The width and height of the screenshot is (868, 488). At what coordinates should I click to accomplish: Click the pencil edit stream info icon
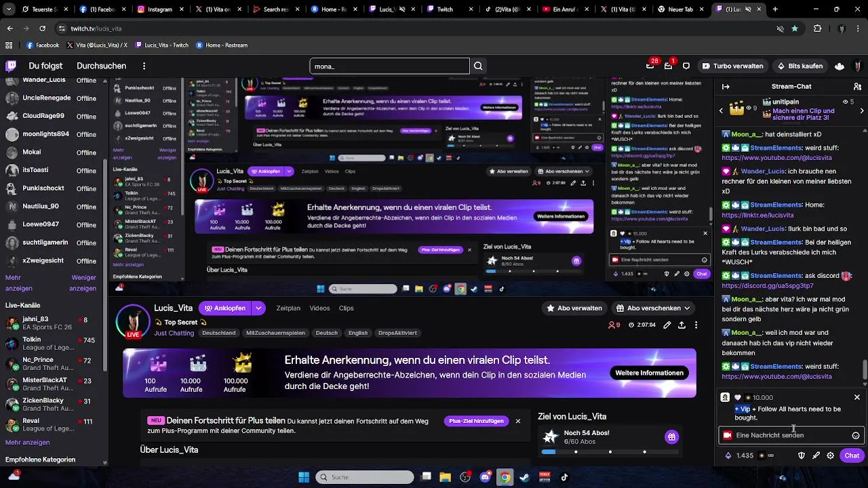coord(667,325)
